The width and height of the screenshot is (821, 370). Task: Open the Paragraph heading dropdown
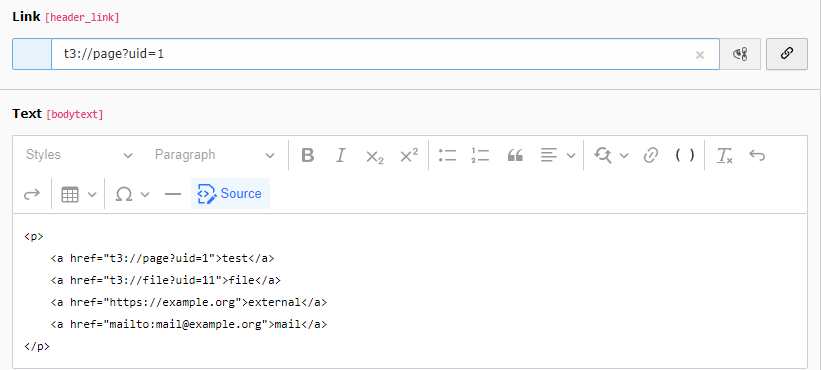tap(215, 155)
